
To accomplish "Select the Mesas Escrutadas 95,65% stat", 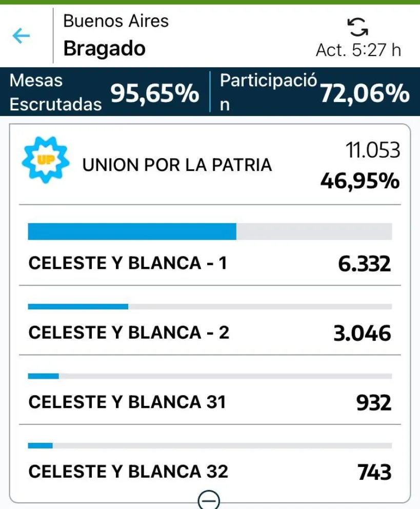I will [105, 92].
